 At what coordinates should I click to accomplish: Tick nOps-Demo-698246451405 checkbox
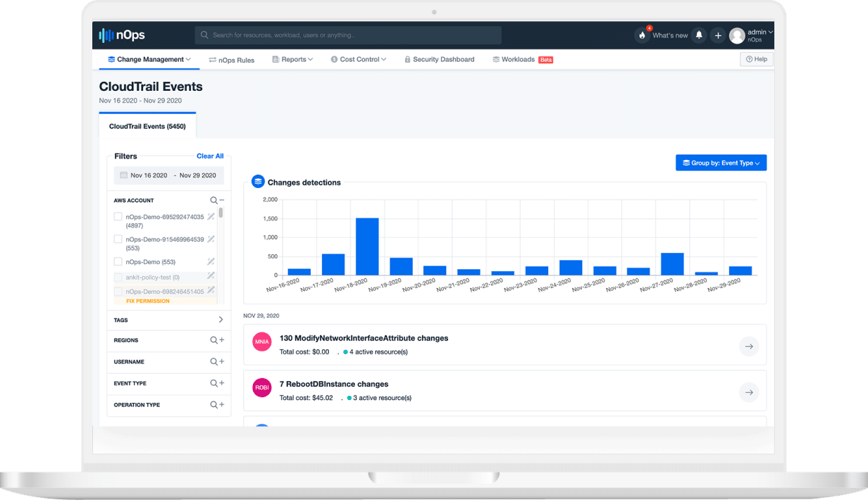coord(118,292)
